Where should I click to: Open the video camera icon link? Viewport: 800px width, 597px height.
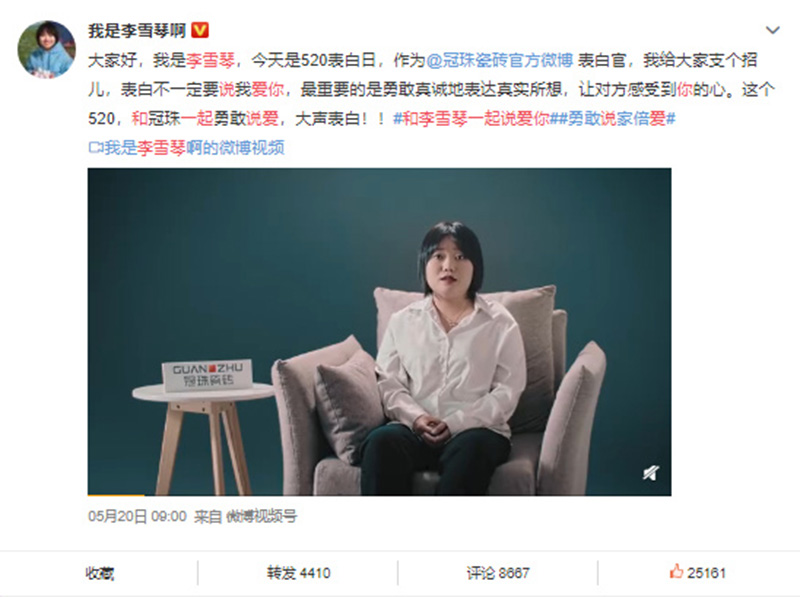95,147
